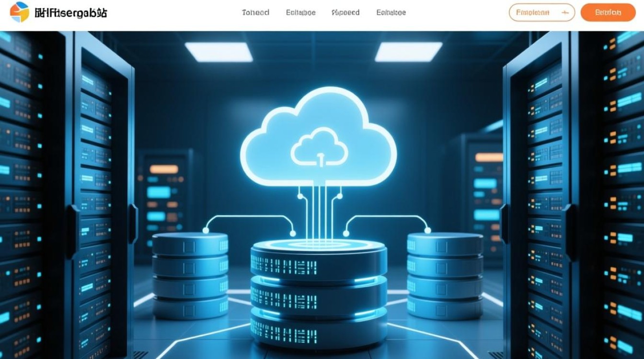Open the first navigation item "Tohead"
The height and width of the screenshot is (359, 644).
pyautogui.click(x=255, y=13)
